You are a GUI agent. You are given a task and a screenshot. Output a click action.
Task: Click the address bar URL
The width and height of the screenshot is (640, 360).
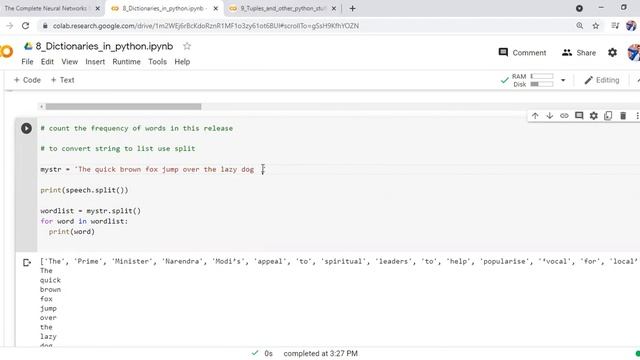206,26
